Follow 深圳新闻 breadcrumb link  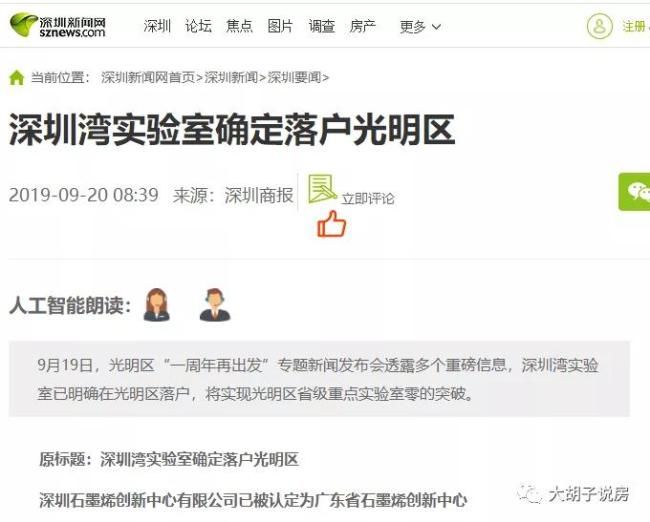(x=231, y=78)
